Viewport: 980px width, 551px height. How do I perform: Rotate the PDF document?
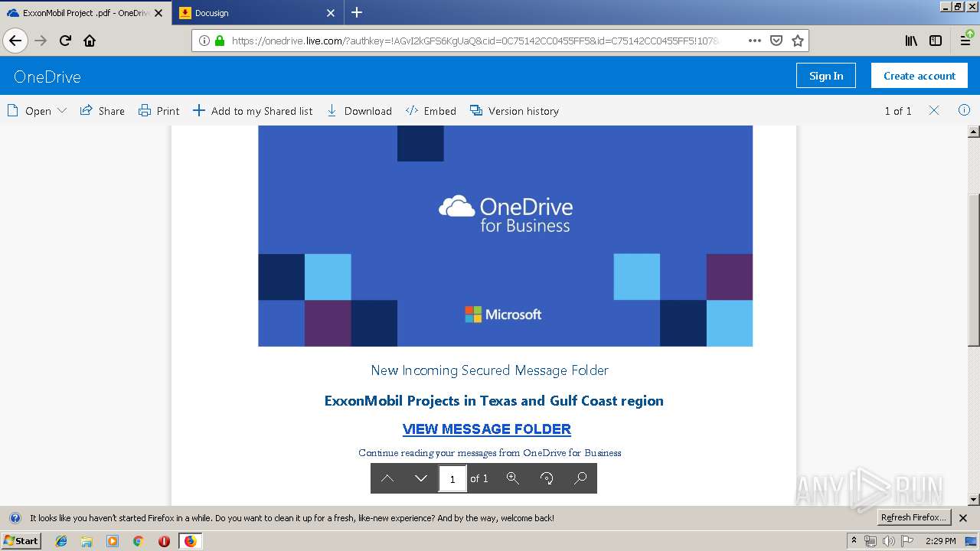point(547,478)
